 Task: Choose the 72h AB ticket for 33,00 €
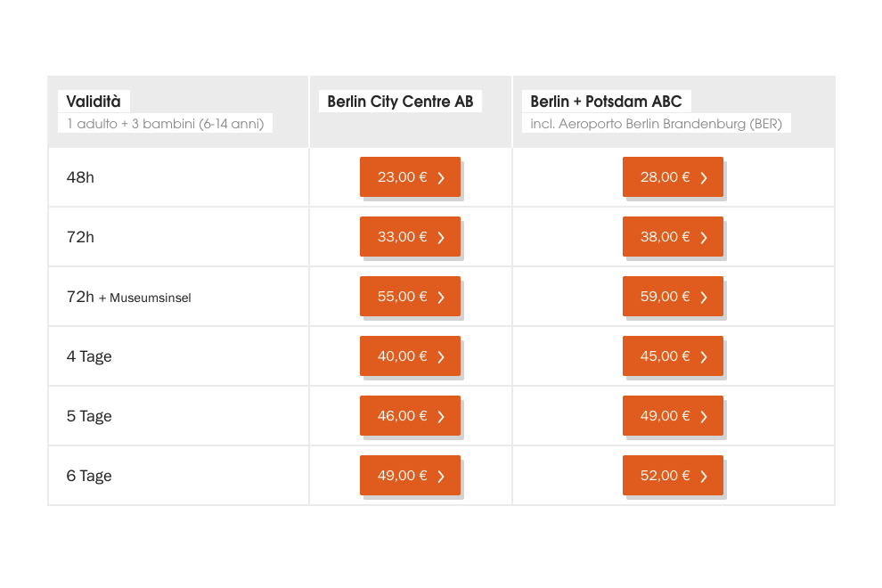click(410, 237)
